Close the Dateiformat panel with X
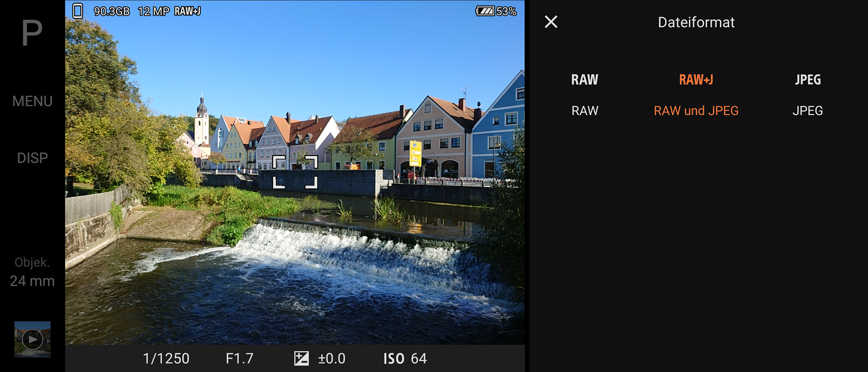The image size is (868, 372). [x=551, y=22]
